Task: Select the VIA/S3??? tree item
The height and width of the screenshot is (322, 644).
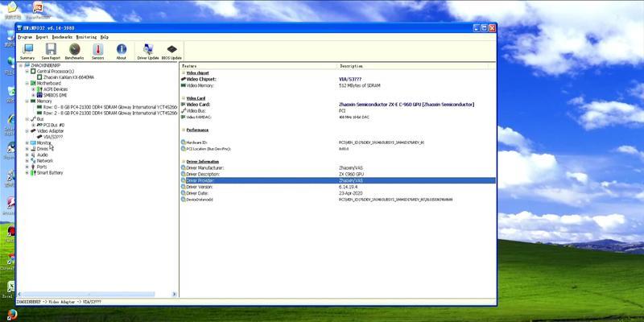Action: point(50,137)
